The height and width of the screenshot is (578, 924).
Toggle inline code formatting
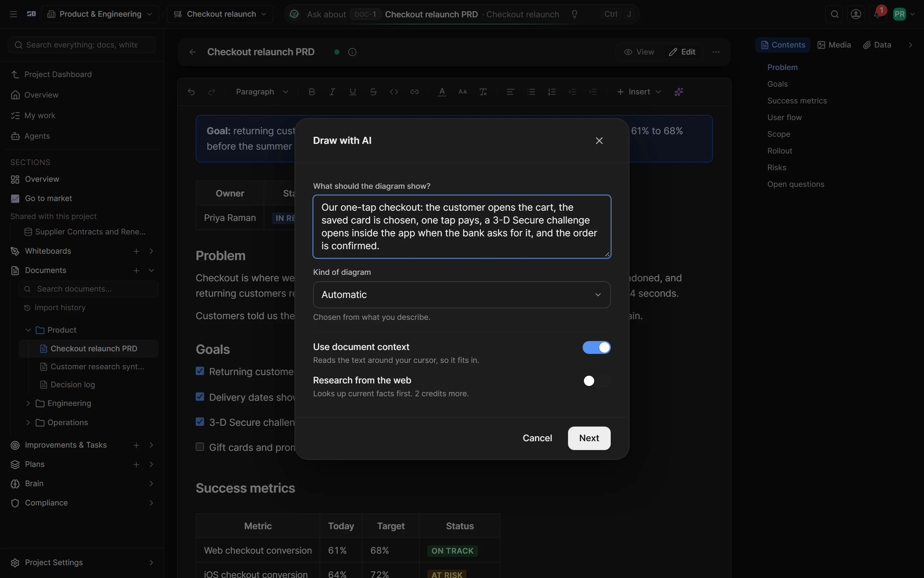(394, 92)
